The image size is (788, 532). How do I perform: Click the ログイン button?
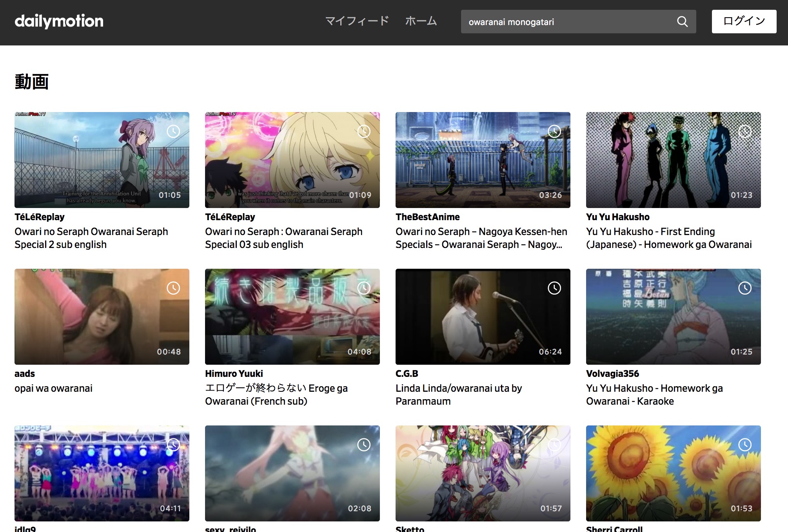(744, 22)
